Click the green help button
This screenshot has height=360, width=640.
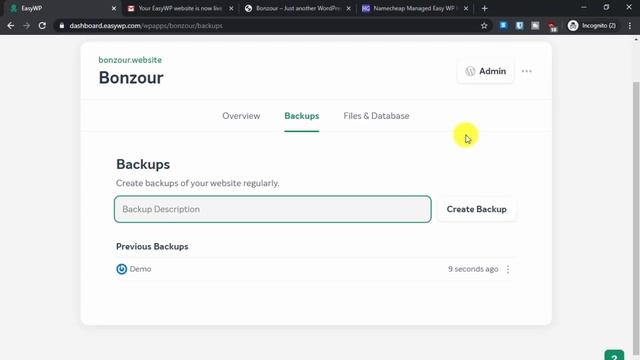tap(614, 355)
